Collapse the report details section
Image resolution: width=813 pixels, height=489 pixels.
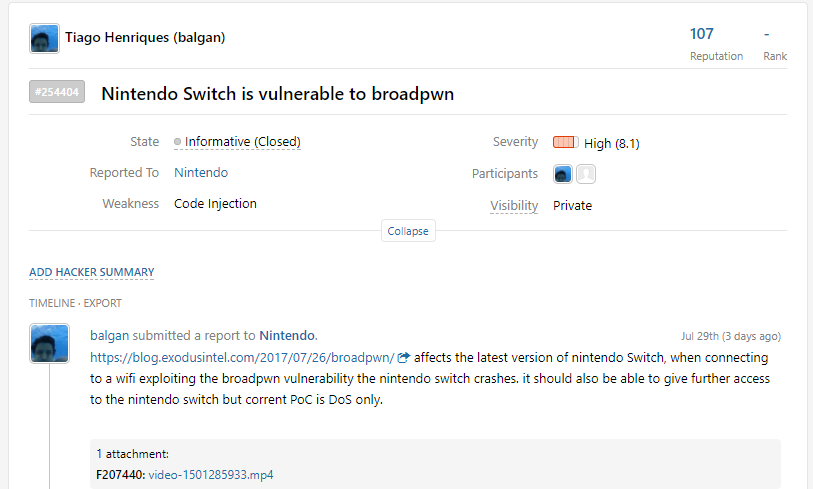click(408, 231)
